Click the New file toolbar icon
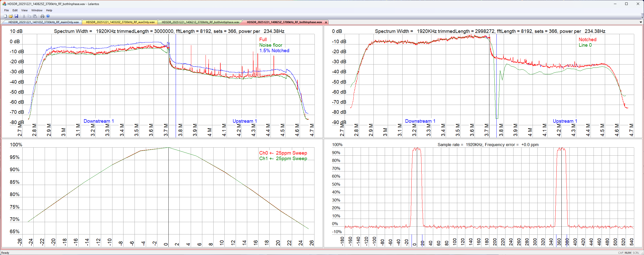This screenshot has width=644, height=255. click(x=5, y=16)
